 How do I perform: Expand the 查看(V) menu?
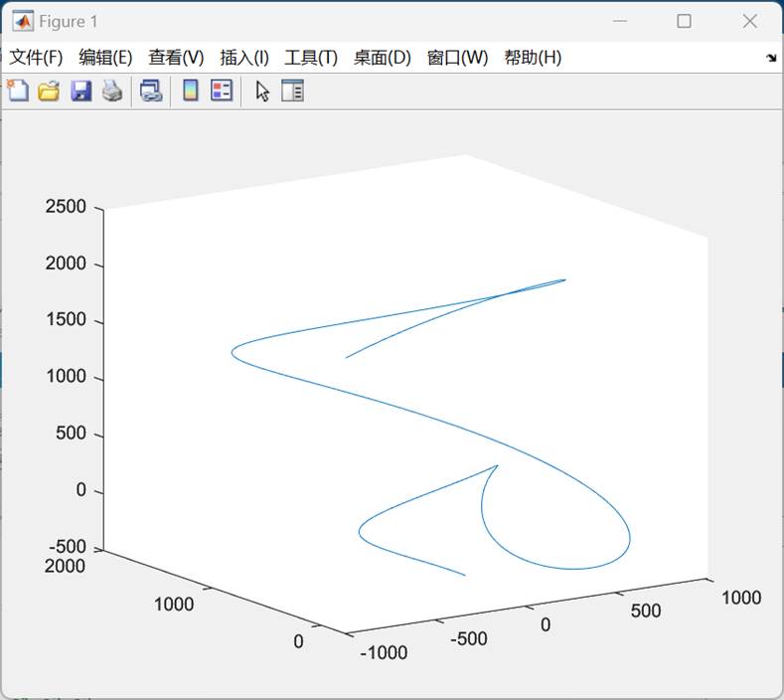(176, 58)
